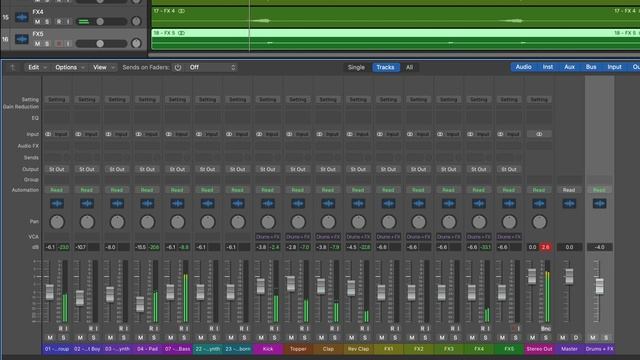Click the Drums + FX channel waveform icon
The height and width of the screenshot is (360, 640).
[x=600, y=203]
